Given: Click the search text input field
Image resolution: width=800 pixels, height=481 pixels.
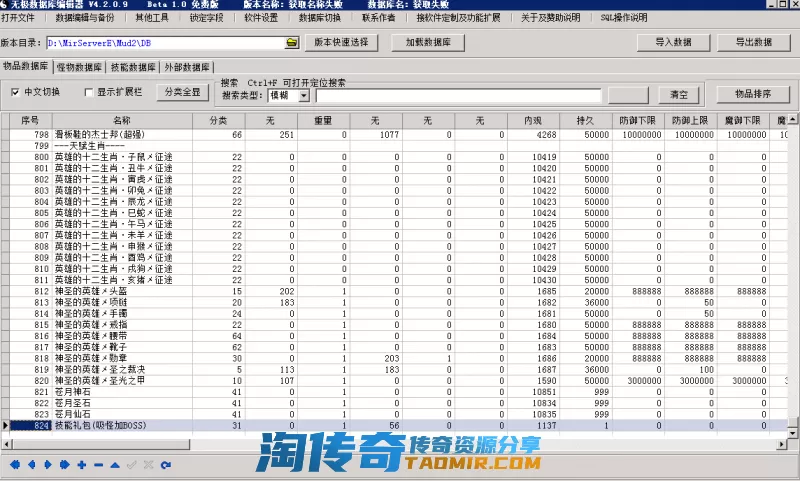Looking at the screenshot, I should pos(459,95).
